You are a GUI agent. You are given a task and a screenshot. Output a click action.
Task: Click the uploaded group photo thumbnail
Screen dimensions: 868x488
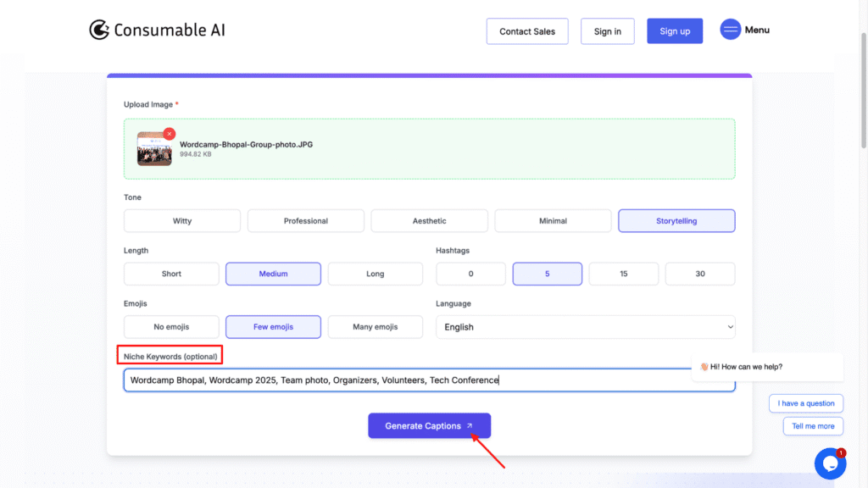point(154,149)
